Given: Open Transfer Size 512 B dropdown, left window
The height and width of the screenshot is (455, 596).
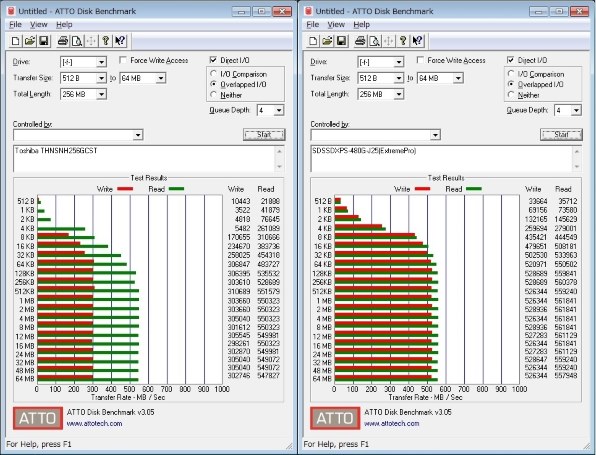Looking at the screenshot, I should coord(101,78).
